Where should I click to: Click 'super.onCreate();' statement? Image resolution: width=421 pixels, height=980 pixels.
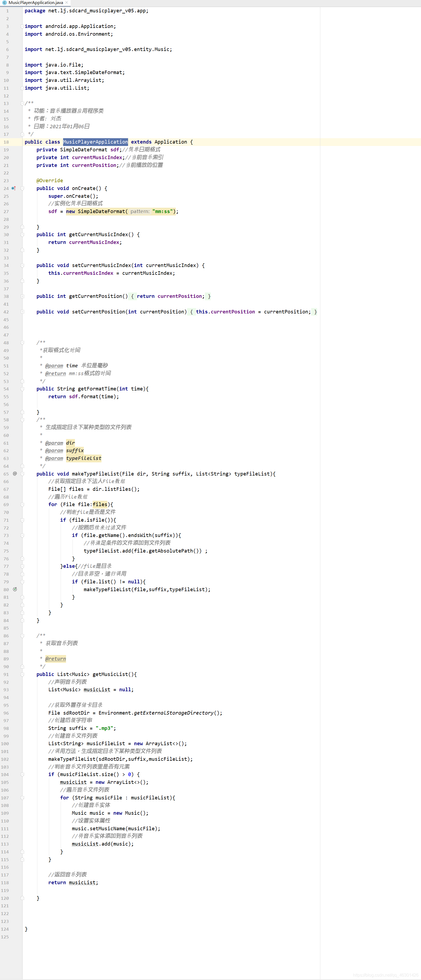coord(73,196)
